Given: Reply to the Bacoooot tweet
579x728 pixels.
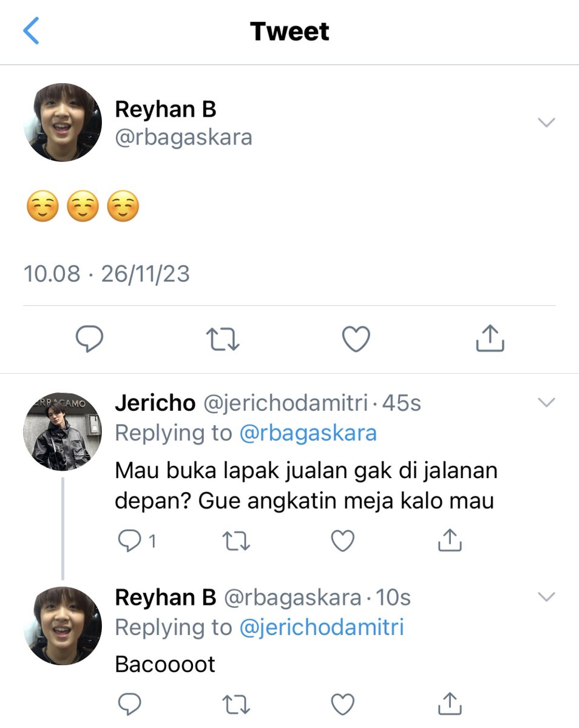Looking at the screenshot, I should pos(129,704).
